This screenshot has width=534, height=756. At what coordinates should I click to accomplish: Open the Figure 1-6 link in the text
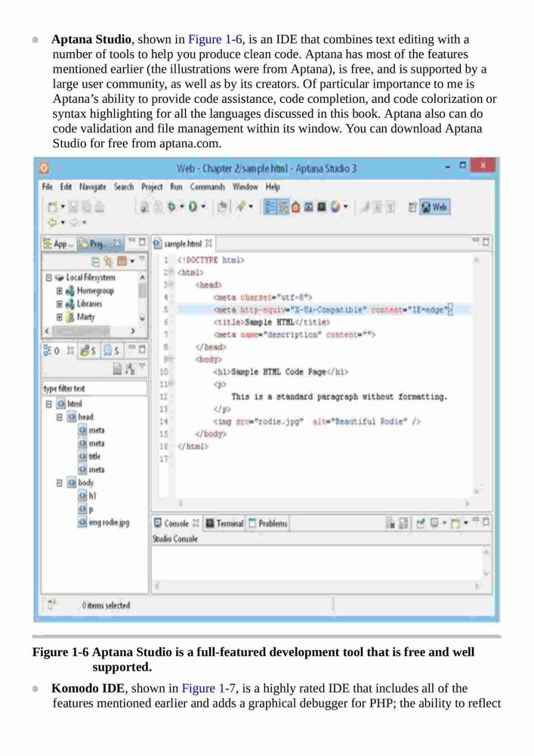tap(215, 39)
